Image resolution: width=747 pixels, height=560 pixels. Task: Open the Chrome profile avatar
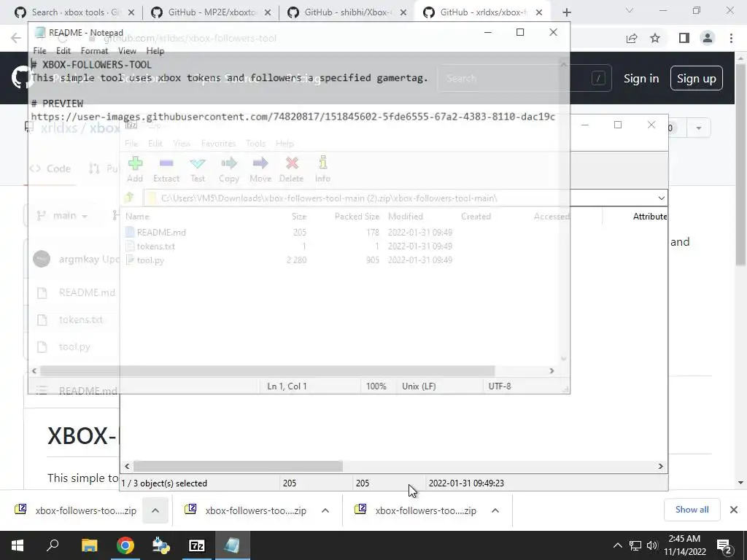point(708,38)
